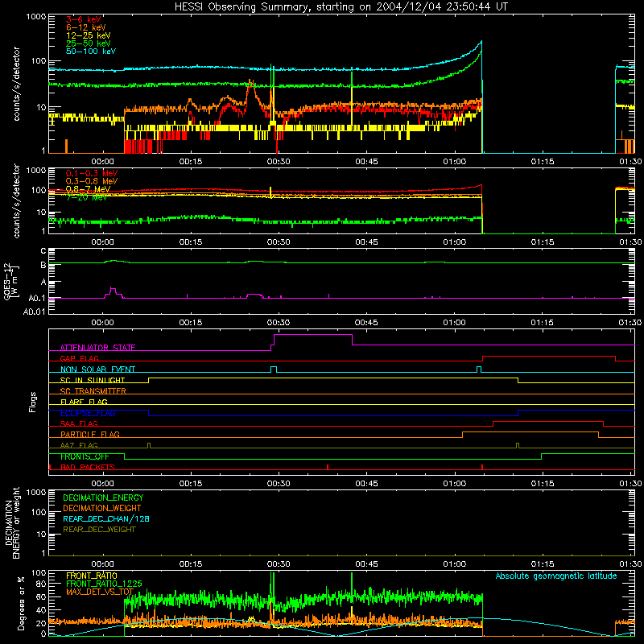
Task: Click the DECIMATION_WEIGHT legend label
Action: coord(102,509)
